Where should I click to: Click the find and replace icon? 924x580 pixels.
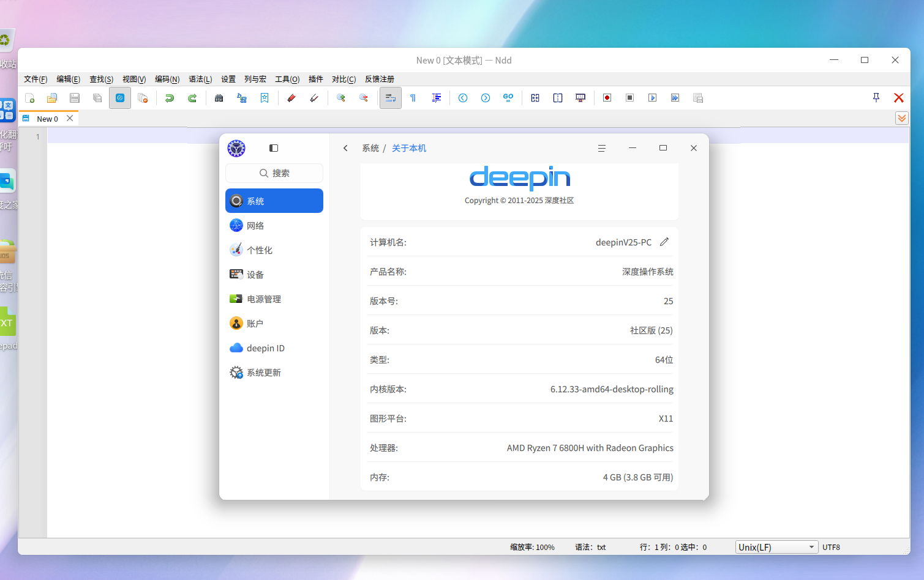coord(242,98)
